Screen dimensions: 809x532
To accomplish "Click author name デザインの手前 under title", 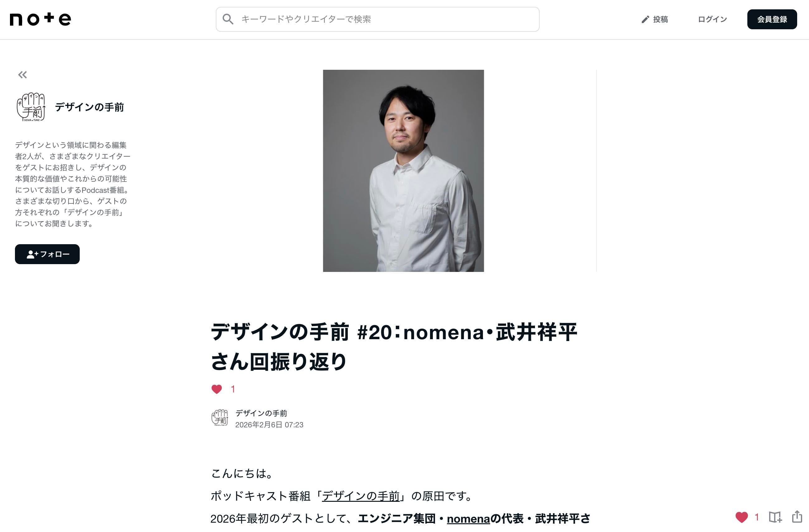I will click(x=261, y=413).
